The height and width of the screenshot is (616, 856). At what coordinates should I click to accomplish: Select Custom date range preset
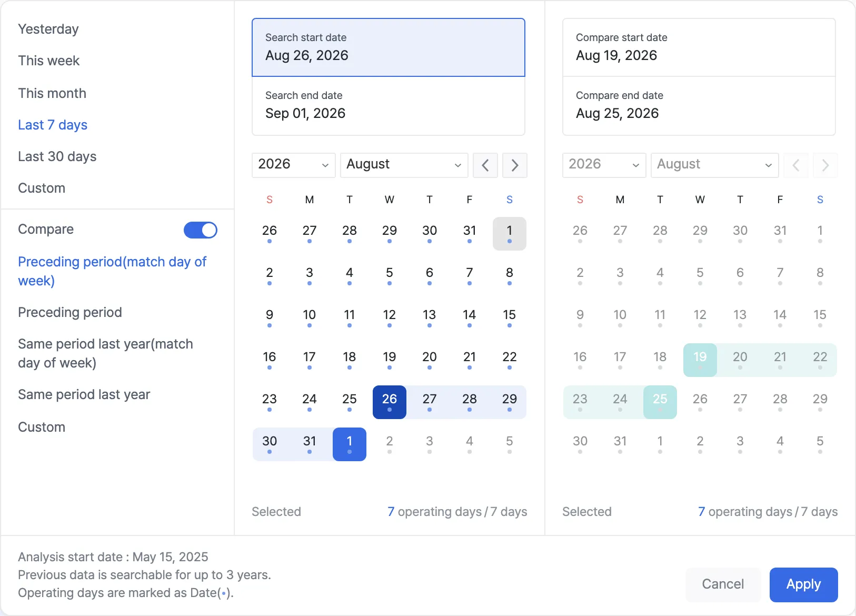pyautogui.click(x=42, y=188)
